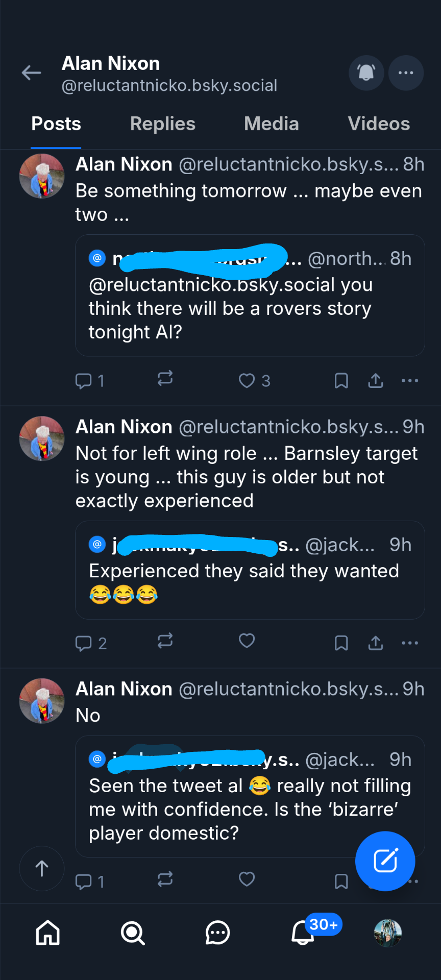Open the Chat messages screen

click(x=217, y=933)
